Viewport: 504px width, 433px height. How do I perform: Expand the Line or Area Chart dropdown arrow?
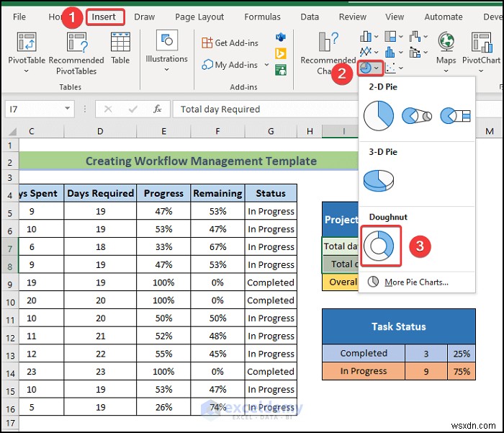[x=376, y=52]
